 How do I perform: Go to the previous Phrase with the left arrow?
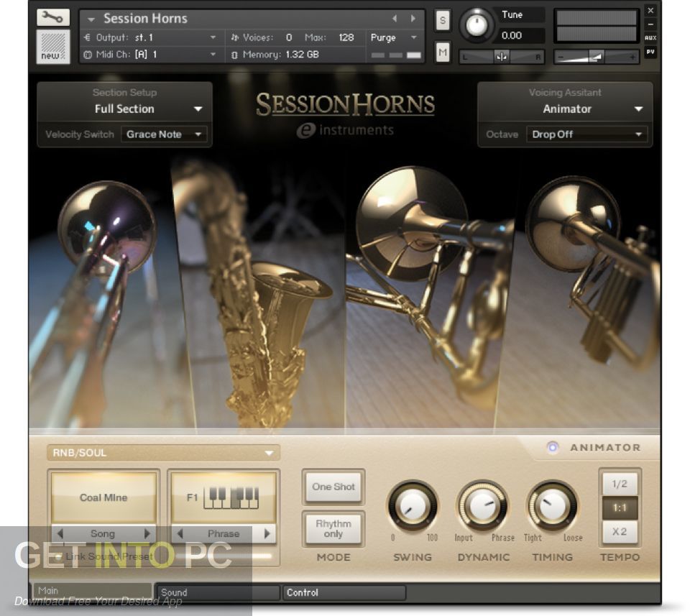click(x=180, y=534)
